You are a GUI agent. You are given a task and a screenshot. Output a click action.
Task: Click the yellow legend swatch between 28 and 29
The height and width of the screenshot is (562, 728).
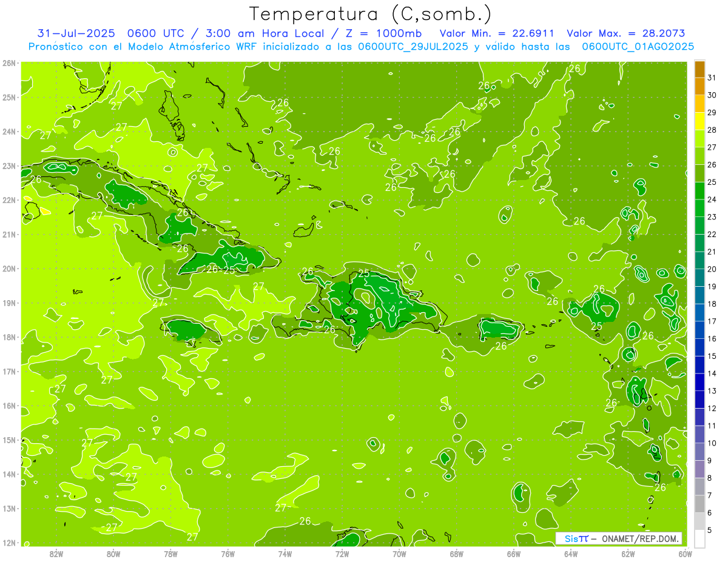700,121
